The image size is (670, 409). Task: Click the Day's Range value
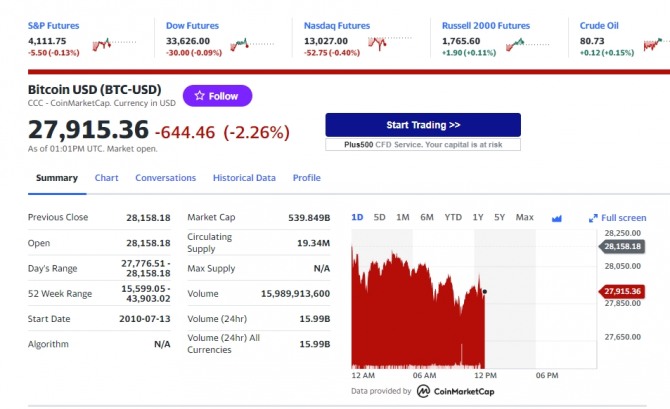146,268
